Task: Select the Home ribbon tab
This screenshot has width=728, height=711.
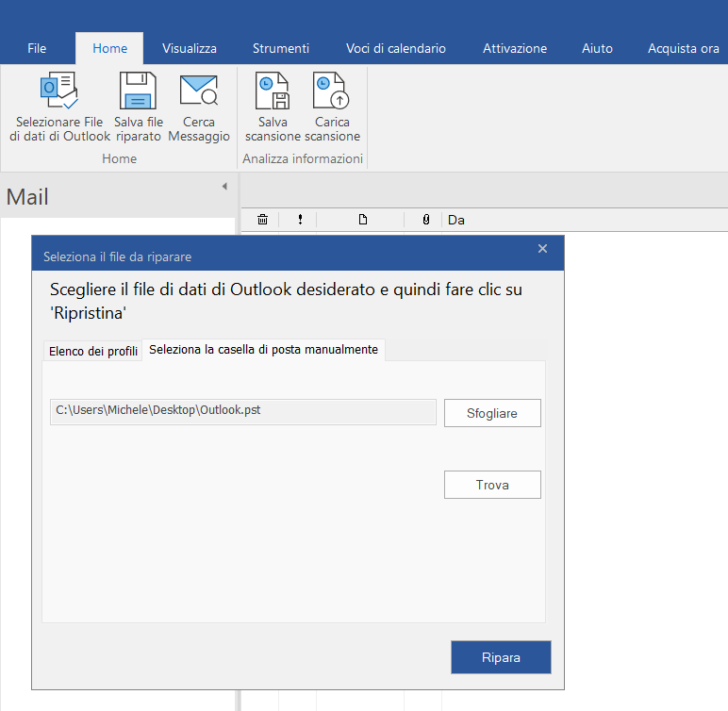Action: click(x=109, y=48)
